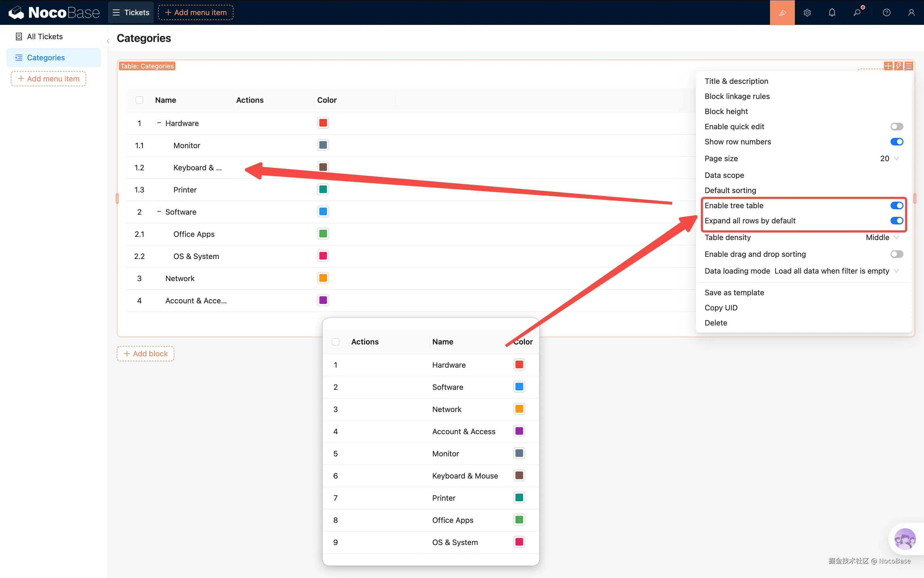This screenshot has height=578, width=924.
Task: Click the block settings menu icon
Action: pos(909,66)
